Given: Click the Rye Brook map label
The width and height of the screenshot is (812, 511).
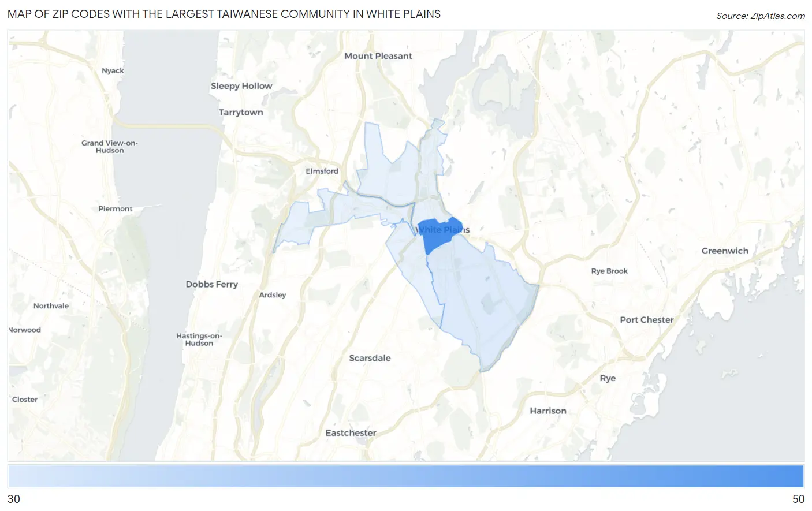Looking at the screenshot, I should point(609,271).
